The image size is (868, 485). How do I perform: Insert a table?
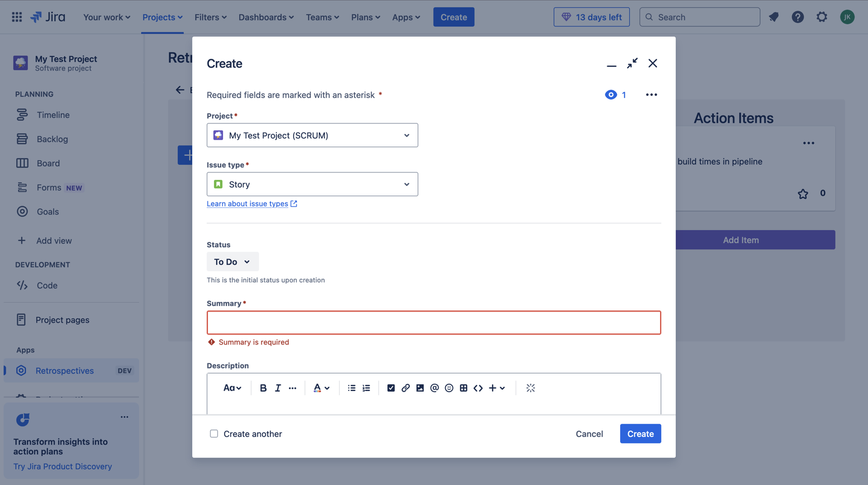pos(463,388)
